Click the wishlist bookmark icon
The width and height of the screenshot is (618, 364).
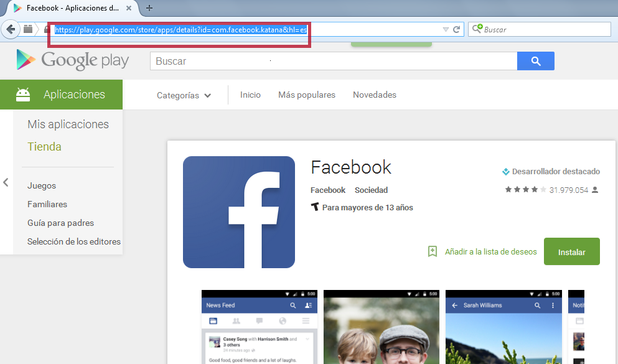click(433, 251)
